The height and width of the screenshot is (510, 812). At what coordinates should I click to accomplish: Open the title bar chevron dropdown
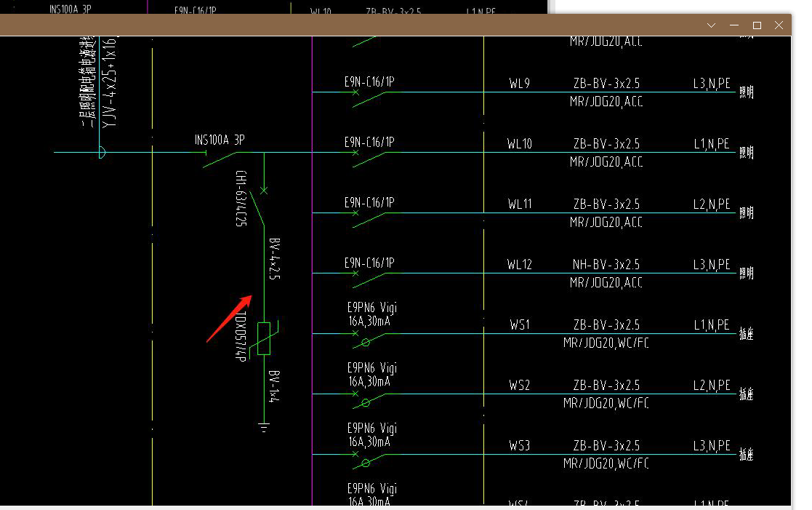click(711, 25)
